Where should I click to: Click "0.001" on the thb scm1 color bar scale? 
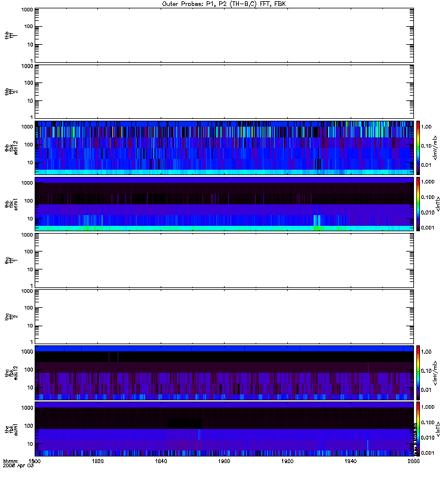click(428, 228)
